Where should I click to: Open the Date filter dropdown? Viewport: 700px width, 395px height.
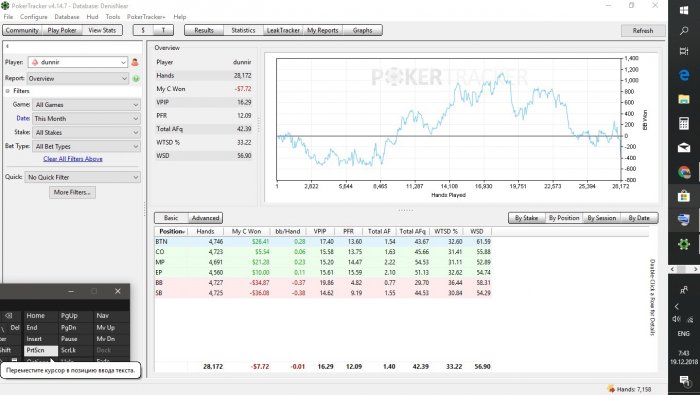click(x=86, y=119)
